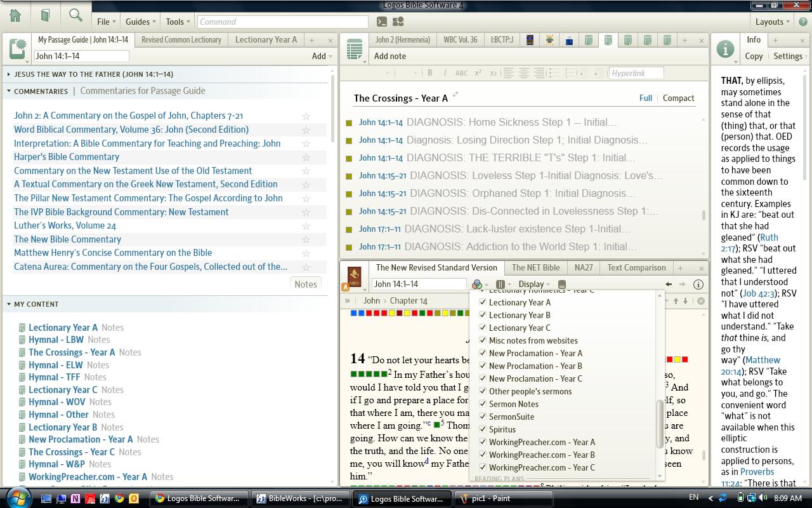Uncheck WorkingPreacher.com - Year C
The image size is (812, 508).
pyautogui.click(x=483, y=467)
